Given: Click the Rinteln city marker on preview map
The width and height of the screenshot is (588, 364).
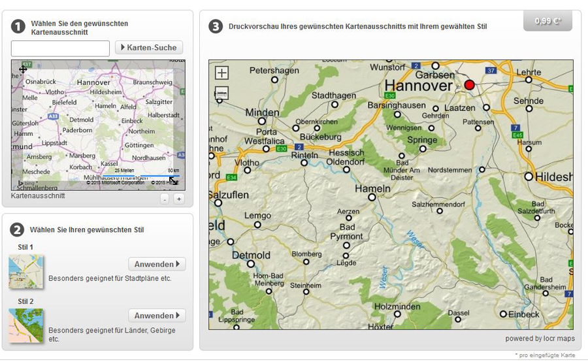Looking at the screenshot, I should (x=304, y=163).
